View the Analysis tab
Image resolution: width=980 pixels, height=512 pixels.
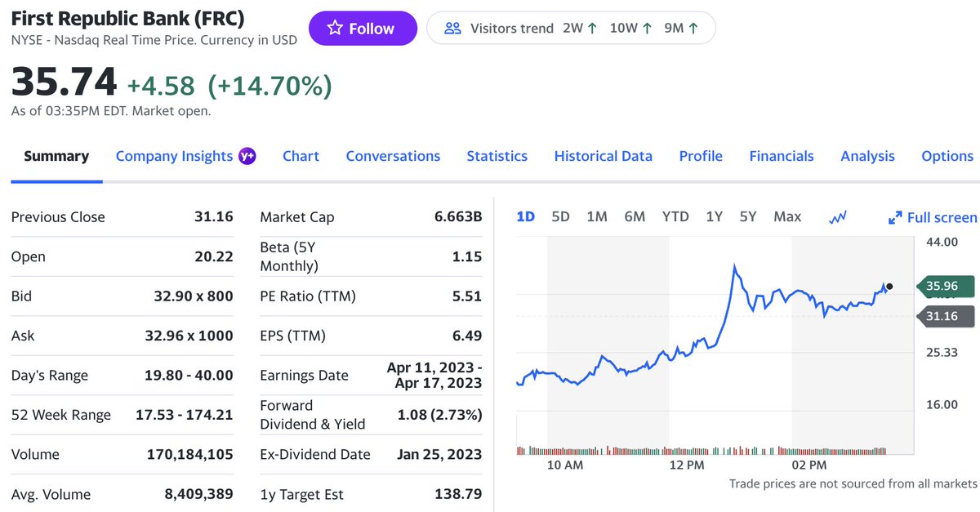click(x=867, y=156)
